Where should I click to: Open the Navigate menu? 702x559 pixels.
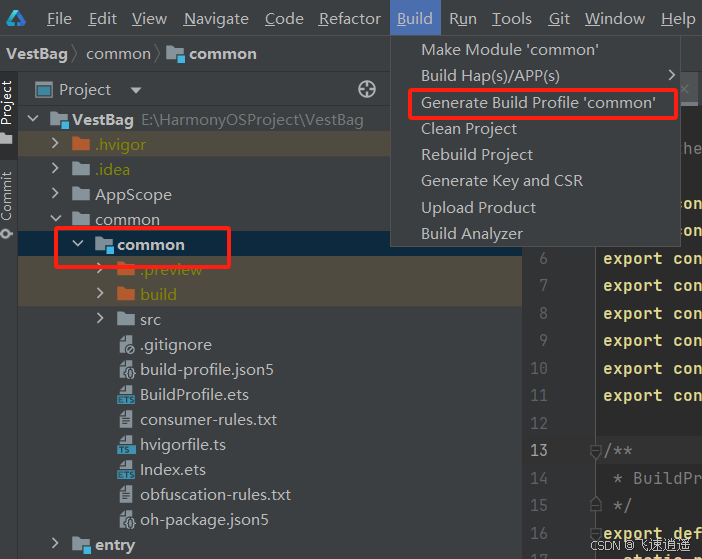216,19
